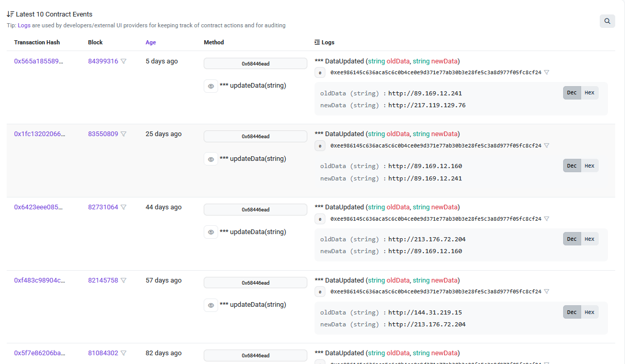
Task: Click filter icon beside block 82145758
Action: click(124, 280)
